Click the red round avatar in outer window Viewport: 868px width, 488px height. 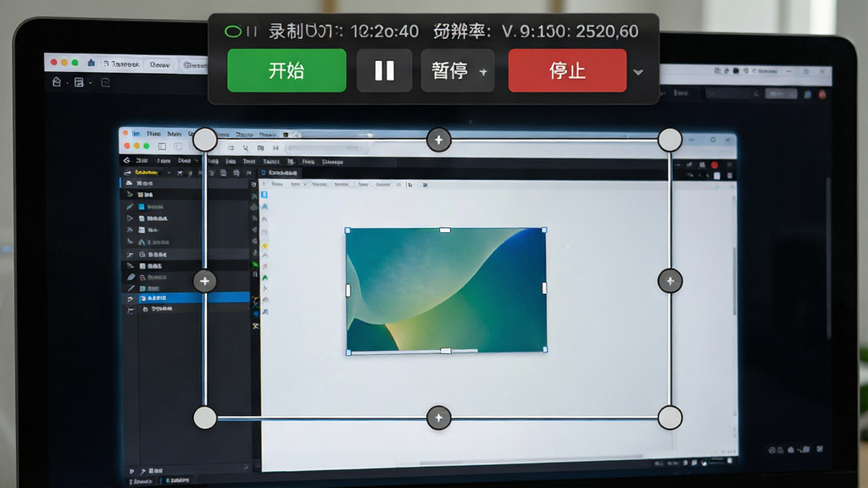point(822,95)
